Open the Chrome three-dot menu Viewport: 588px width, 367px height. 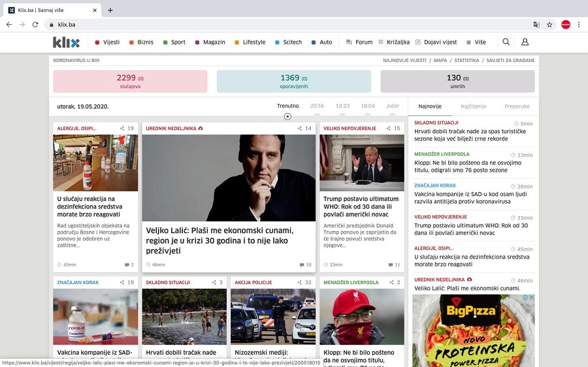pos(578,25)
